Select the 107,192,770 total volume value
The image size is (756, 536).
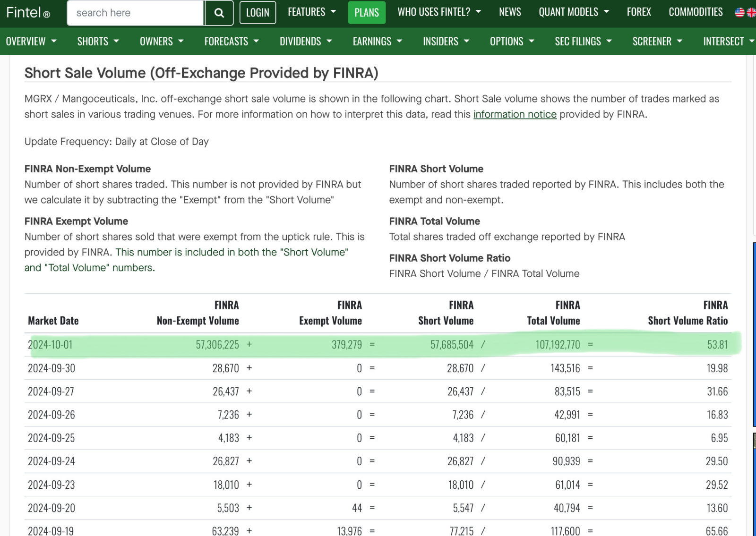[x=558, y=344]
